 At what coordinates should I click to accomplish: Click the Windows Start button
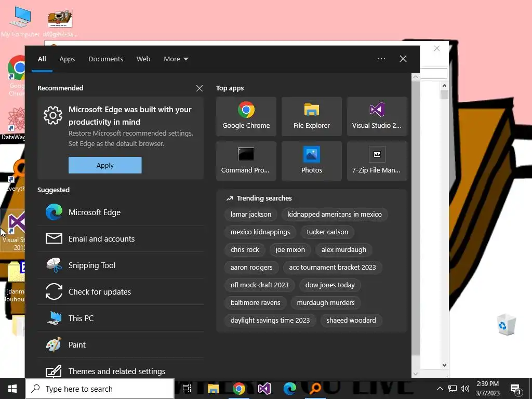pyautogui.click(x=12, y=389)
